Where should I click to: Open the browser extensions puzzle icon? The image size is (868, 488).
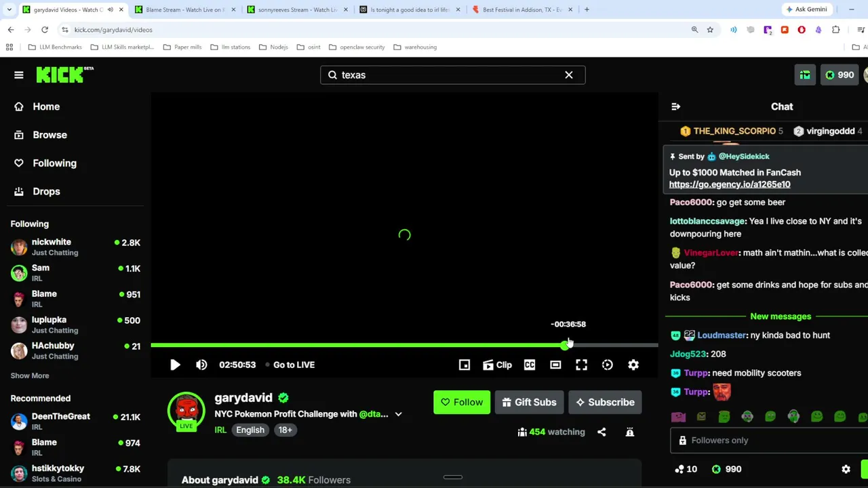pyautogui.click(x=835, y=30)
